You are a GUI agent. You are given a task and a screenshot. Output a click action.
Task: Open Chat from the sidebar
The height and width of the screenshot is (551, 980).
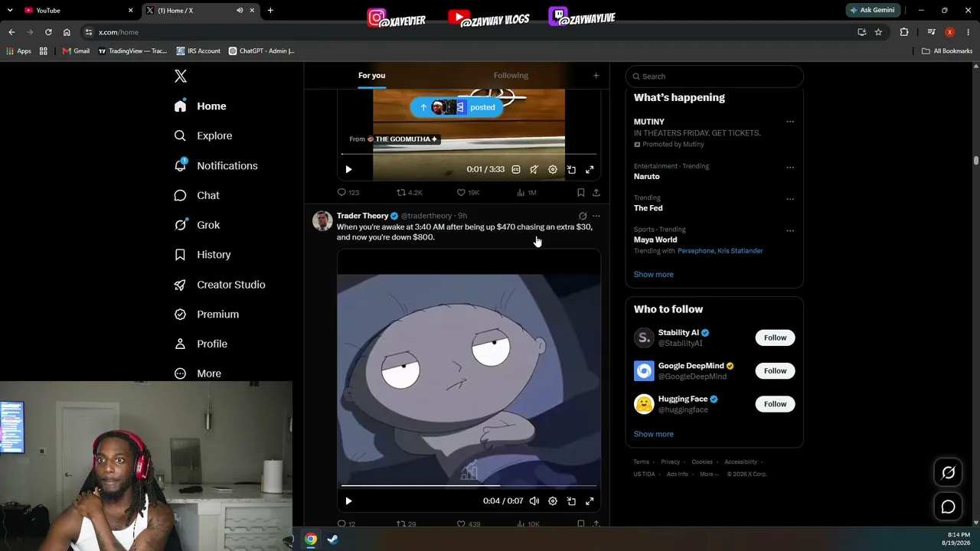point(197,195)
